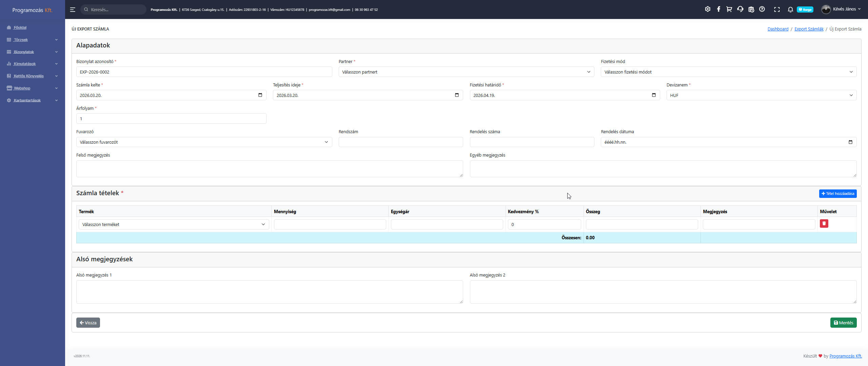The width and height of the screenshot is (868, 366).
Task: Toggle the sidebar hamburger menu
Action: click(x=73, y=9)
